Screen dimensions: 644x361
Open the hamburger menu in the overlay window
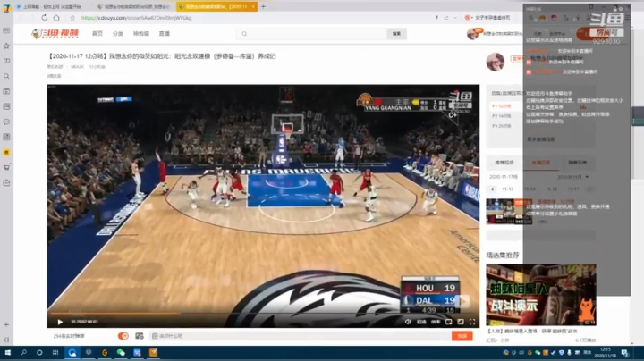click(x=628, y=18)
